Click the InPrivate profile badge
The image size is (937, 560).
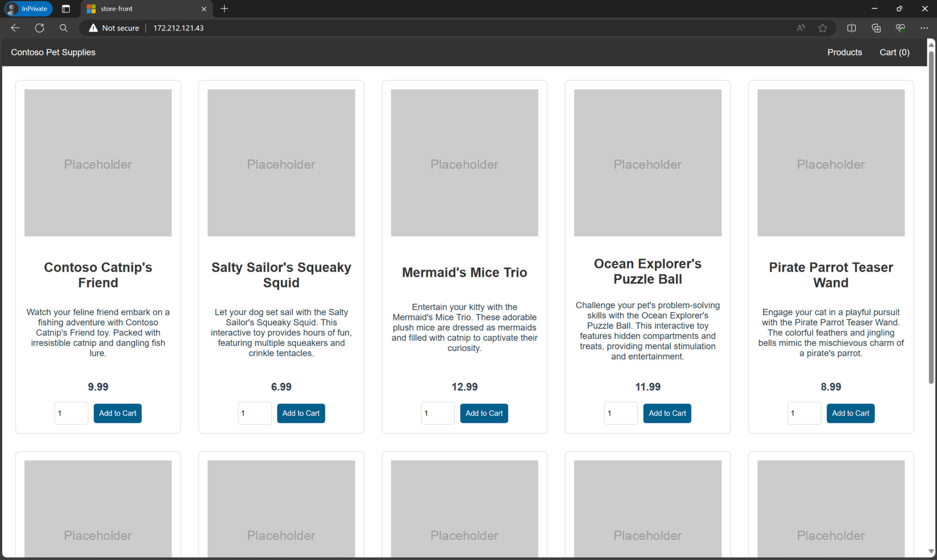[28, 9]
